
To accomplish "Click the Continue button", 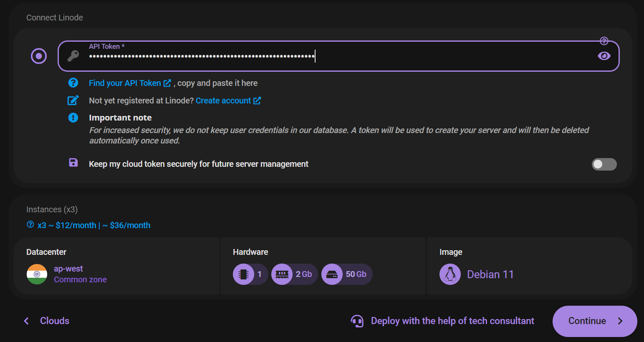I will point(595,321).
